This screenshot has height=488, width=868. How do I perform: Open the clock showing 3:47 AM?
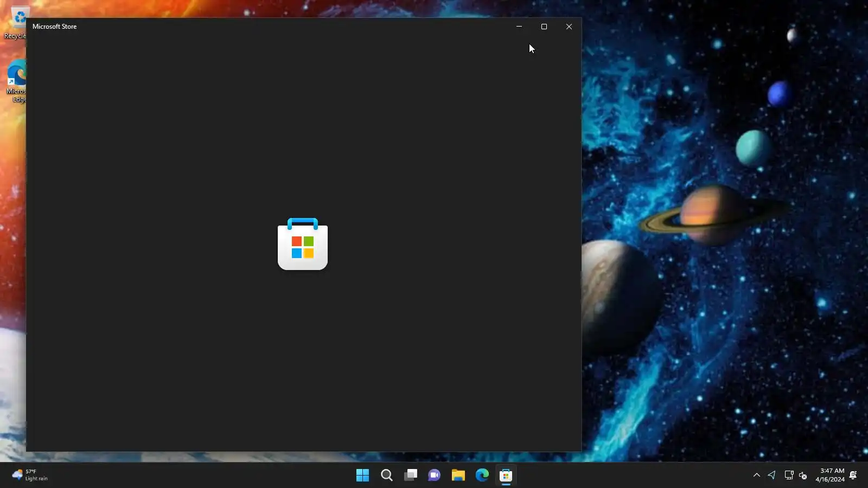click(830, 475)
